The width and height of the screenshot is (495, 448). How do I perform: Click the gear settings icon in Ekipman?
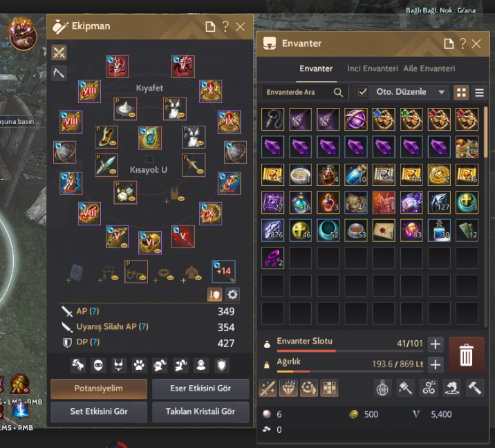click(x=233, y=295)
